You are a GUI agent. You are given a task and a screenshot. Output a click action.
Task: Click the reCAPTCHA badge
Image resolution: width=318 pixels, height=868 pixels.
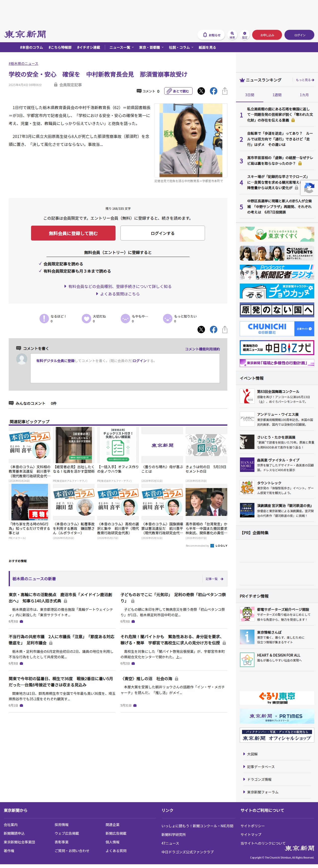tap(309, 188)
